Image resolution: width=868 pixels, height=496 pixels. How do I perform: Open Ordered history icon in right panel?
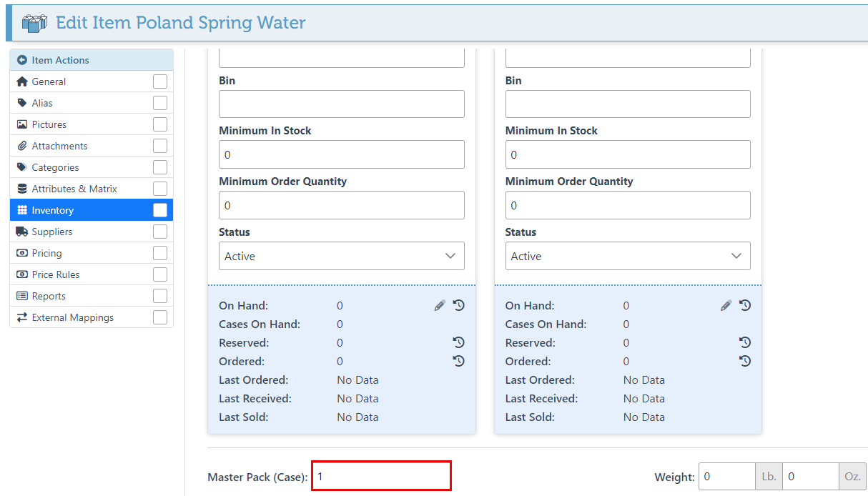745,361
